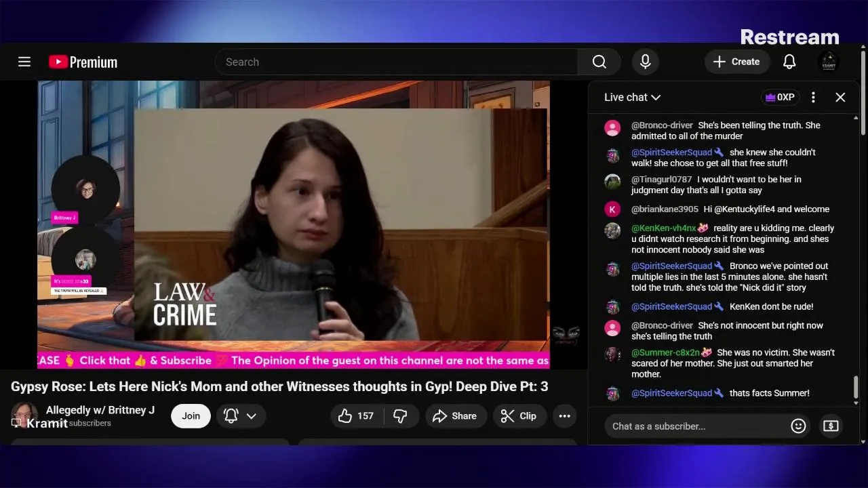This screenshot has height=488, width=868.
Task: Join the Allegedly w/ Brittney J channel
Action: pos(191,416)
